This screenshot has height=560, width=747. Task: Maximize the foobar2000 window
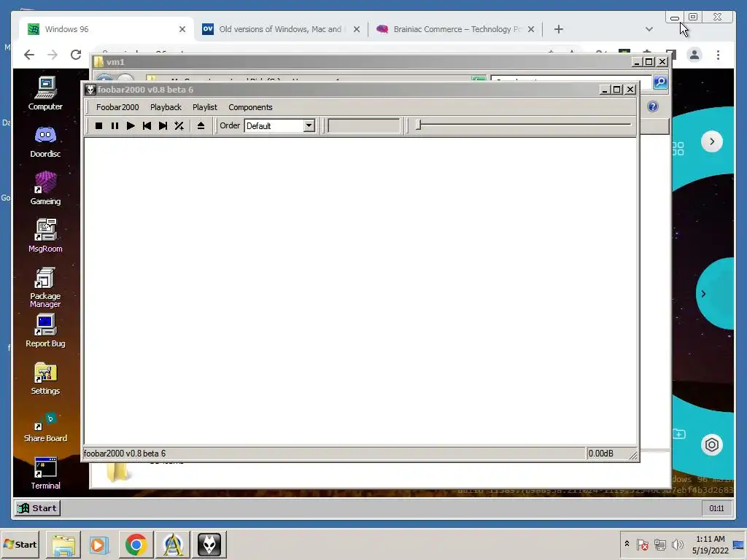click(617, 90)
